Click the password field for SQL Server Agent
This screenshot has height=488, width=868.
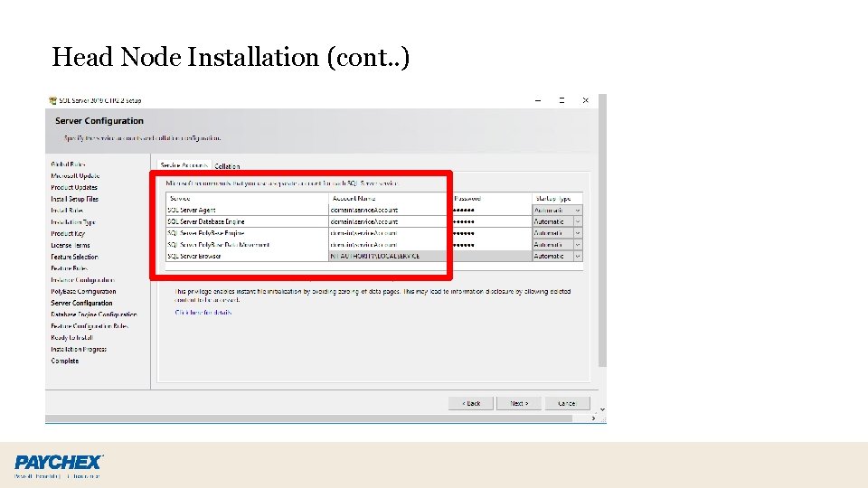pos(492,211)
